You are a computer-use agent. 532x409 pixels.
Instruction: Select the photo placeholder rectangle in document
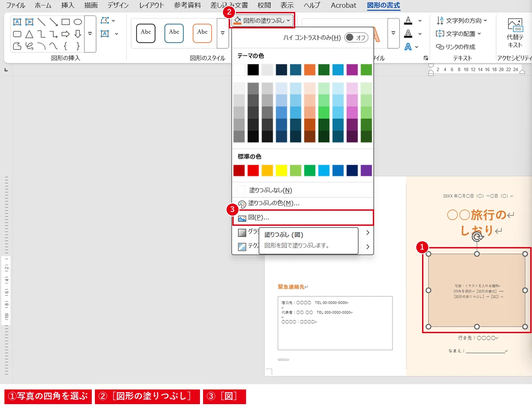point(477,290)
